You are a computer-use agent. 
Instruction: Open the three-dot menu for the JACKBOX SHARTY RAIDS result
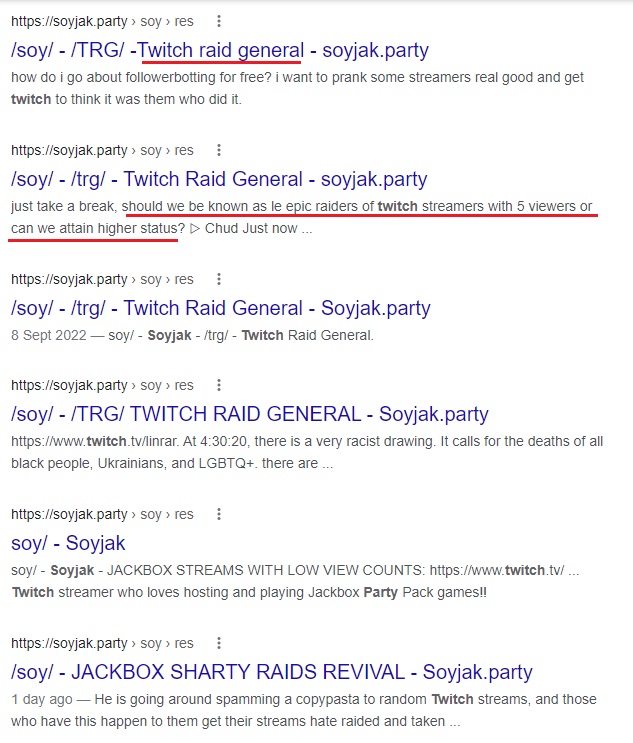point(218,643)
